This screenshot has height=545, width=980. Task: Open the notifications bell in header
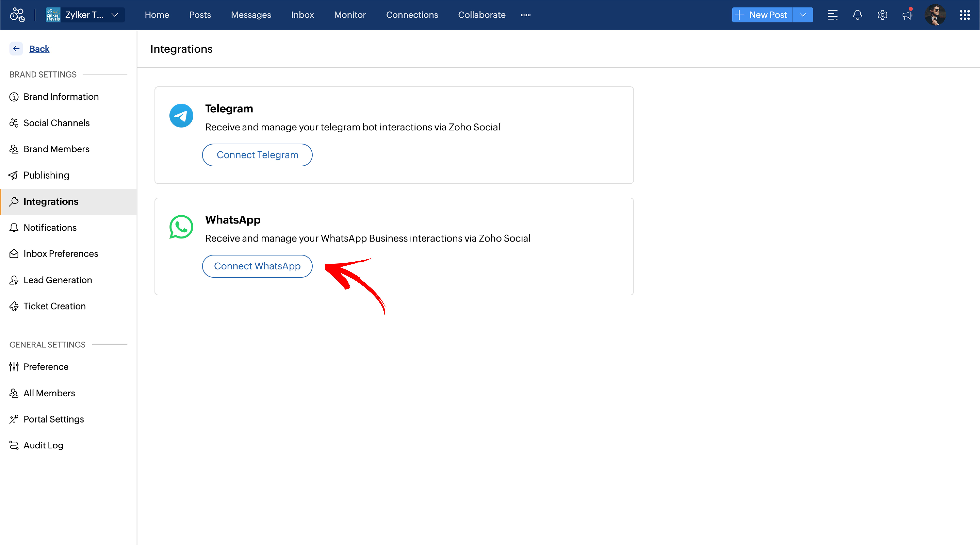tap(857, 15)
